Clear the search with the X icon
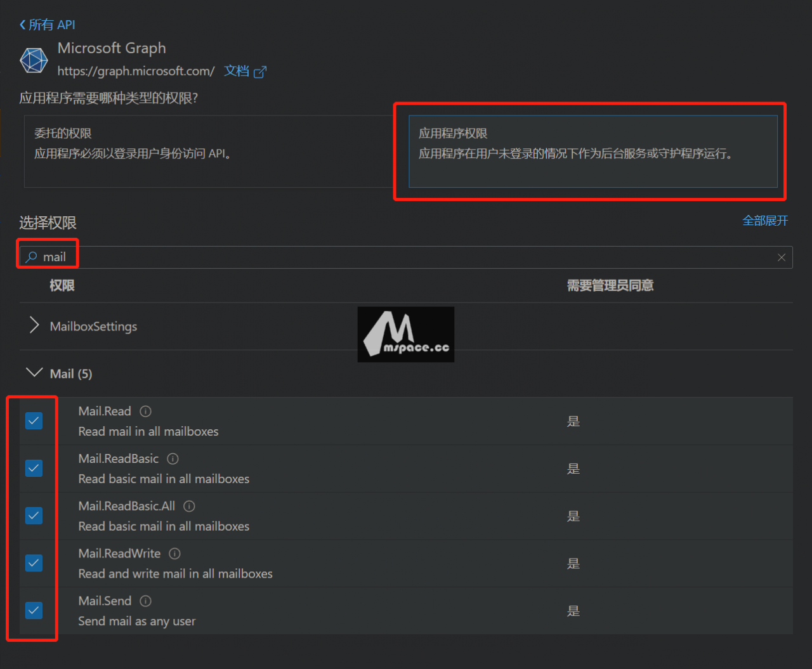 point(782,257)
